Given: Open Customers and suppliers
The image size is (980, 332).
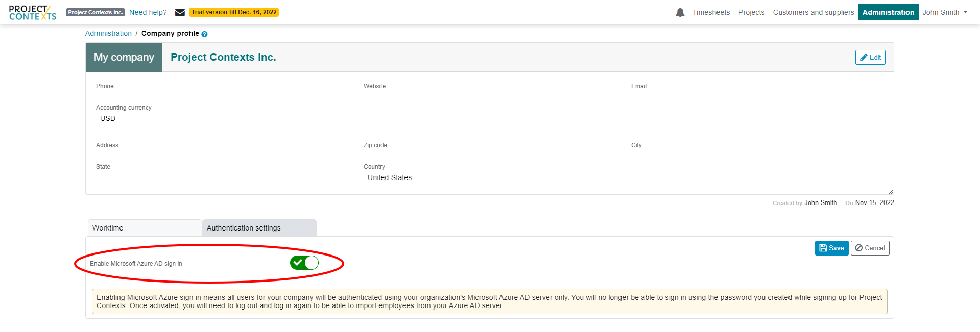Looking at the screenshot, I should (814, 12).
